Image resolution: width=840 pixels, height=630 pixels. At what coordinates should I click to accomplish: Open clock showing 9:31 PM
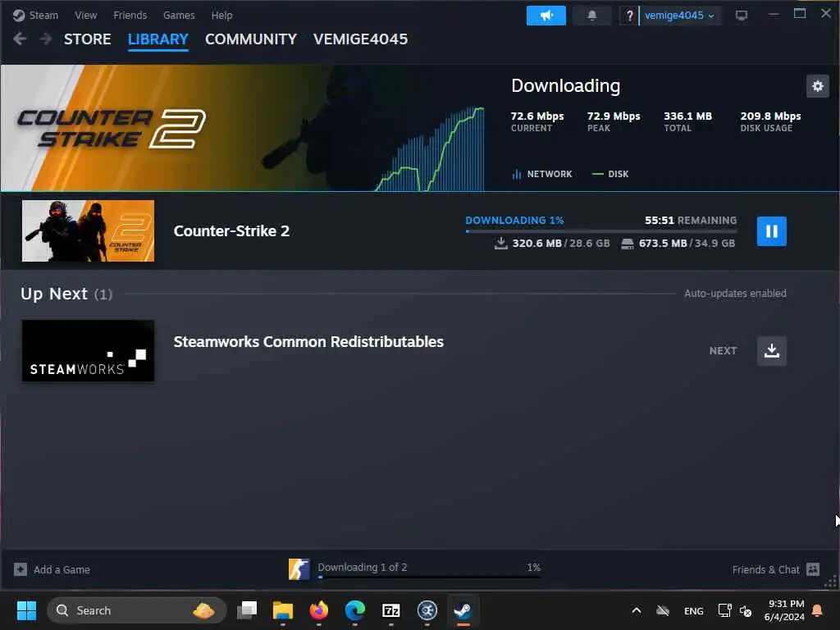coord(784,610)
